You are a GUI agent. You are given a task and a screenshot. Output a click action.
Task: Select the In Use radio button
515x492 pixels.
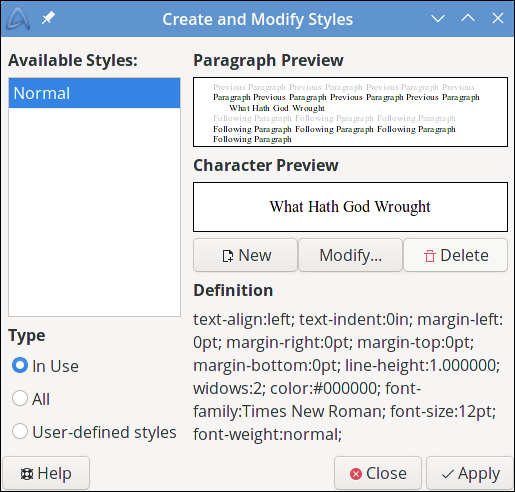tap(20, 365)
